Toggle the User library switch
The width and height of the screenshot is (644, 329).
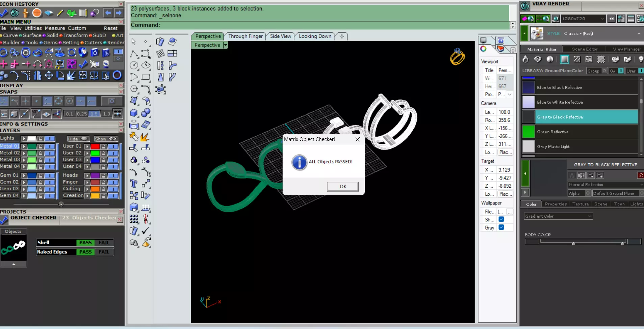point(641,71)
